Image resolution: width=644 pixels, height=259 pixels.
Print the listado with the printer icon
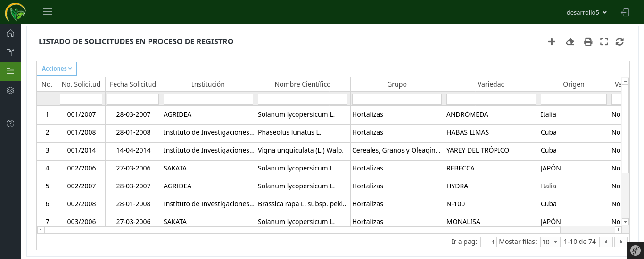[x=588, y=42]
